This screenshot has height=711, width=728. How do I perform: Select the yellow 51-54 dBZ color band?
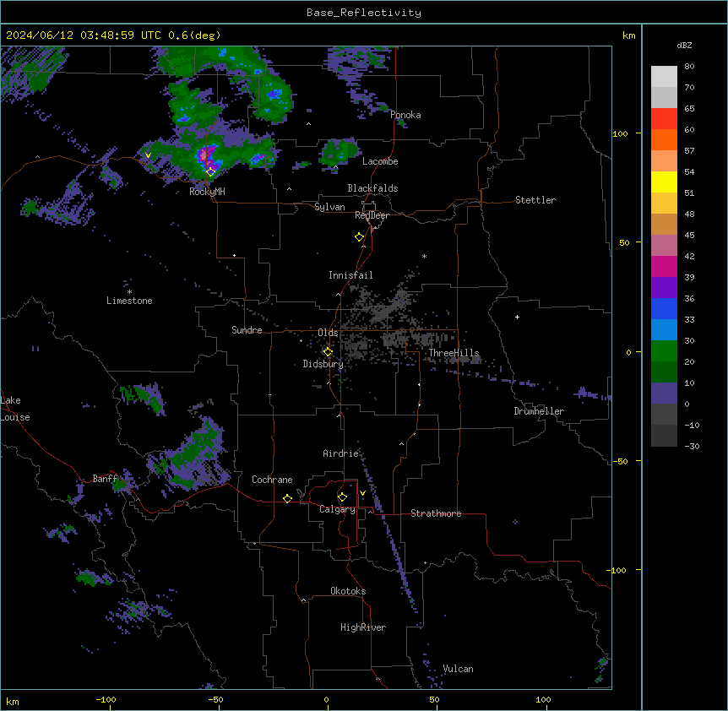pyautogui.click(x=664, y=182)
